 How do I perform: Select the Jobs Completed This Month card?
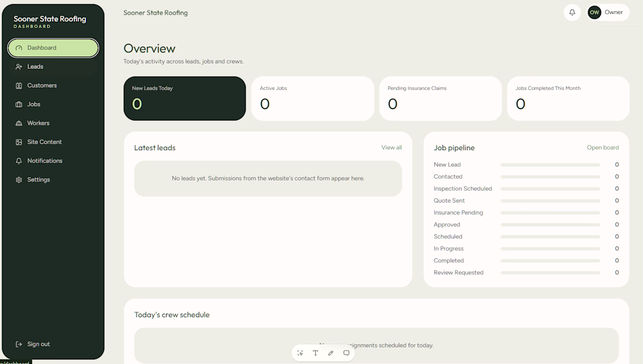coord(568,98)
